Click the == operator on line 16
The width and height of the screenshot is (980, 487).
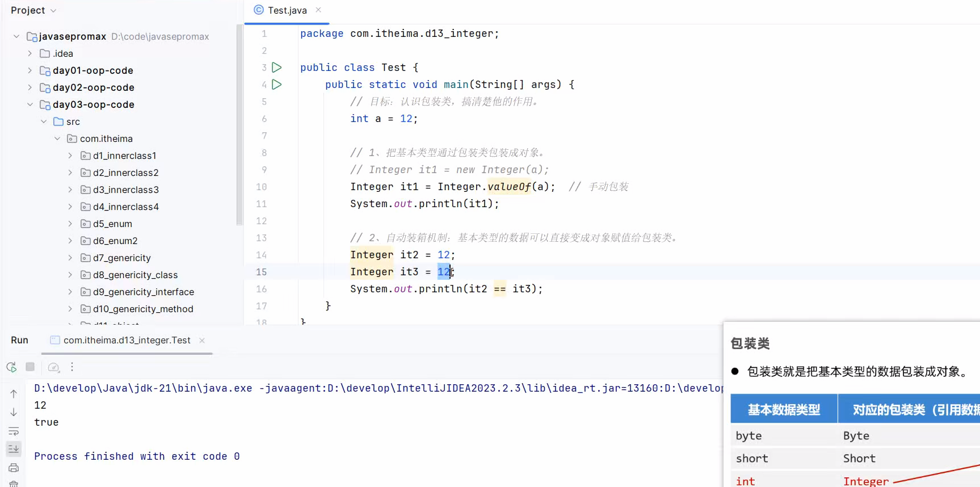499,289
